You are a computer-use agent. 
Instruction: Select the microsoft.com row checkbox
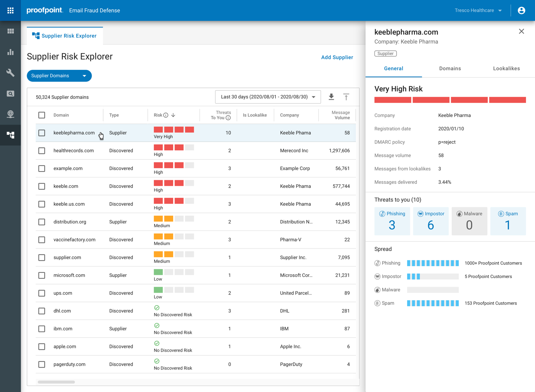(42, 275)
